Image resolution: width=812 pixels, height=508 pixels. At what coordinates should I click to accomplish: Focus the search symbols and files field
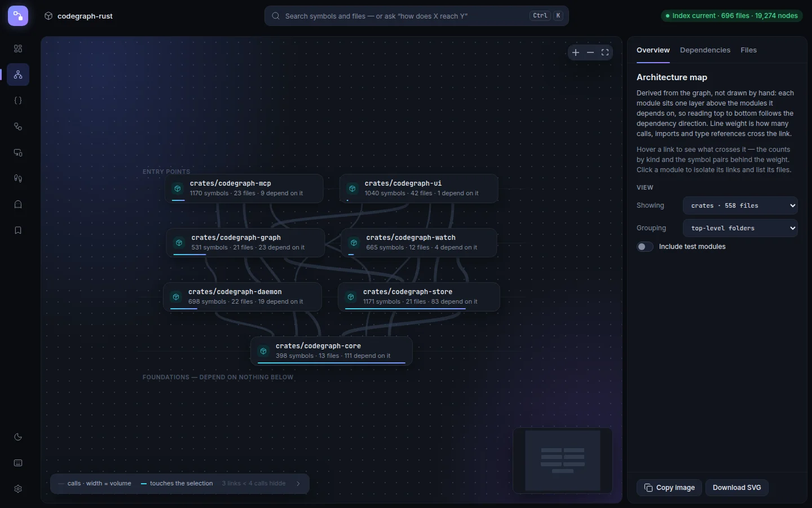tap(416, 16)
